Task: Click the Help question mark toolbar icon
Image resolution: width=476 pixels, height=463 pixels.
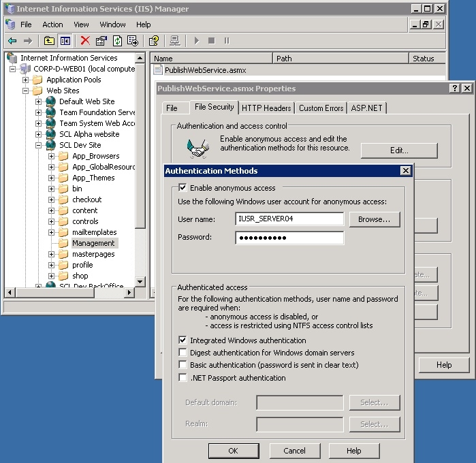Action: pyautogui.click(x=154, y=41)
